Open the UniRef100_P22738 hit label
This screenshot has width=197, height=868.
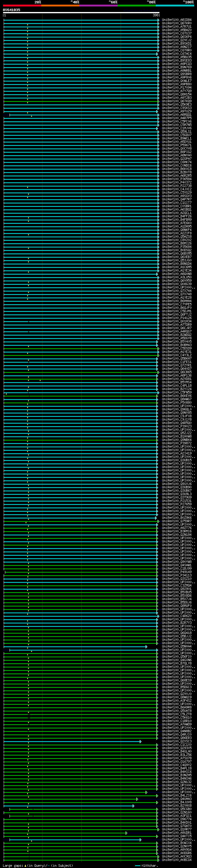(176, 186)
